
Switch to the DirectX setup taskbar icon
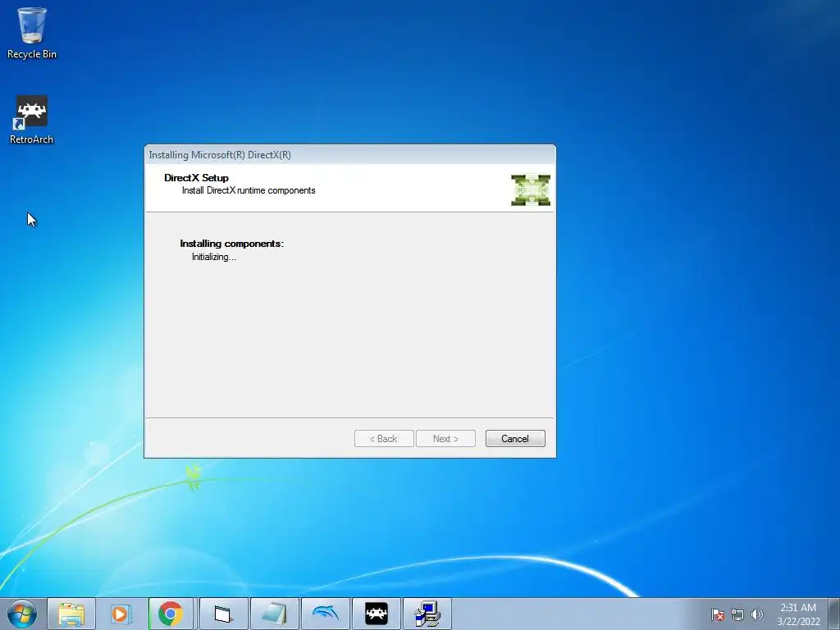click(427, 614)
